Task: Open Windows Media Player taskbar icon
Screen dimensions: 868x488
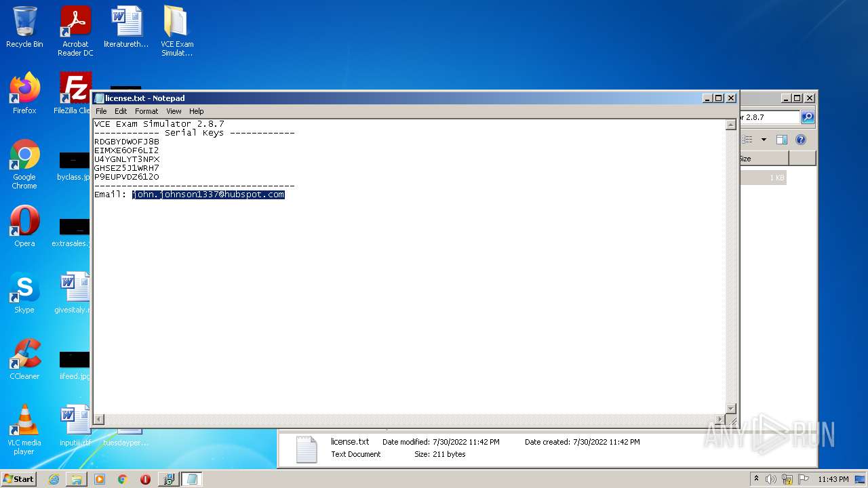Action: [x=100, y=479]
